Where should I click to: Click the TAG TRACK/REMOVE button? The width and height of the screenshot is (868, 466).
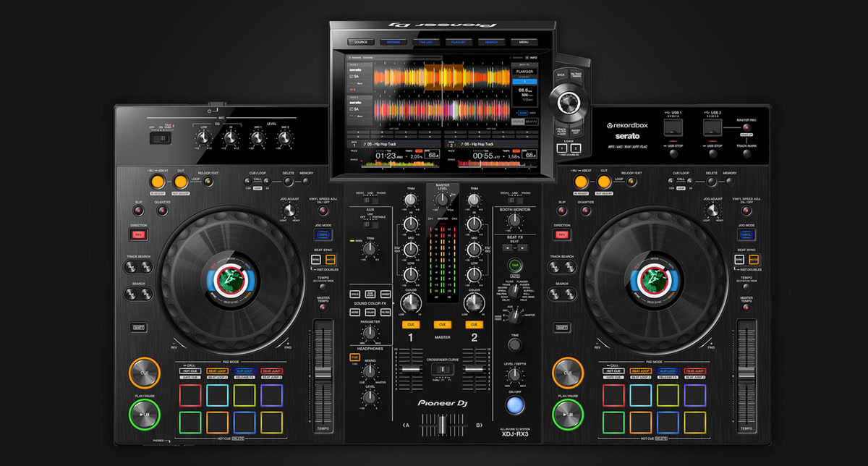pos(576,74)
